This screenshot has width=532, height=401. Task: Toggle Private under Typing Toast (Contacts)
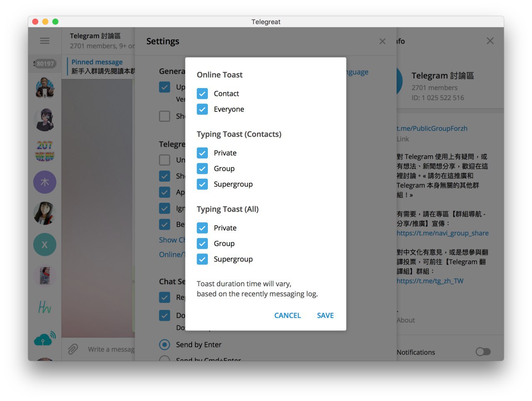pyautogui.click(x=202, y=153)
